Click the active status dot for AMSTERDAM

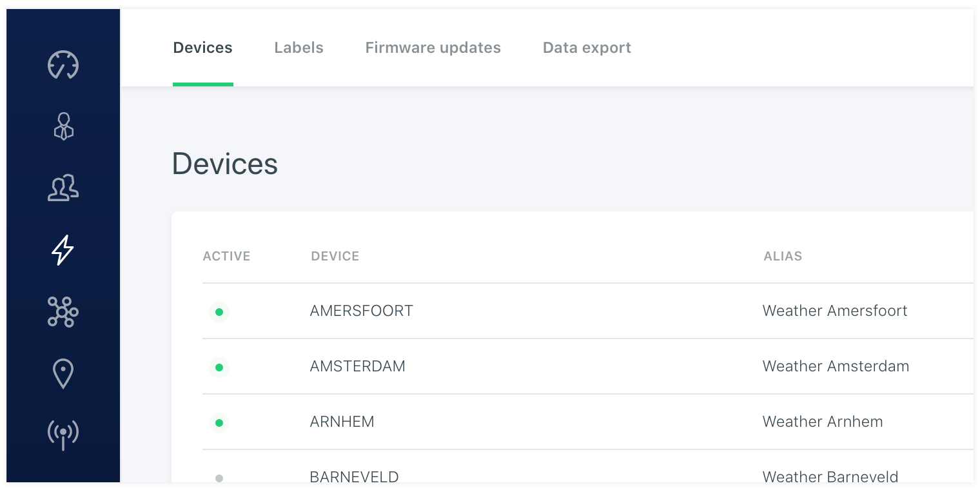[x=219, y=367]
